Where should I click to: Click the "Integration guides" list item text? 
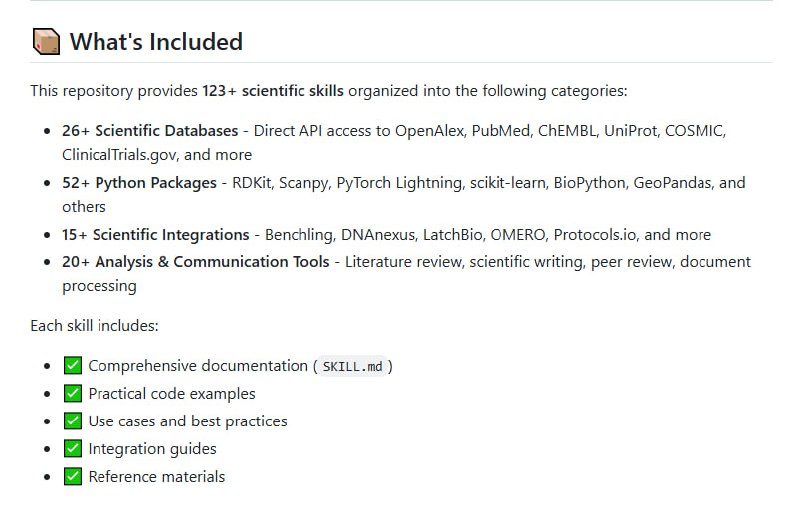click(x=152, y=449)
